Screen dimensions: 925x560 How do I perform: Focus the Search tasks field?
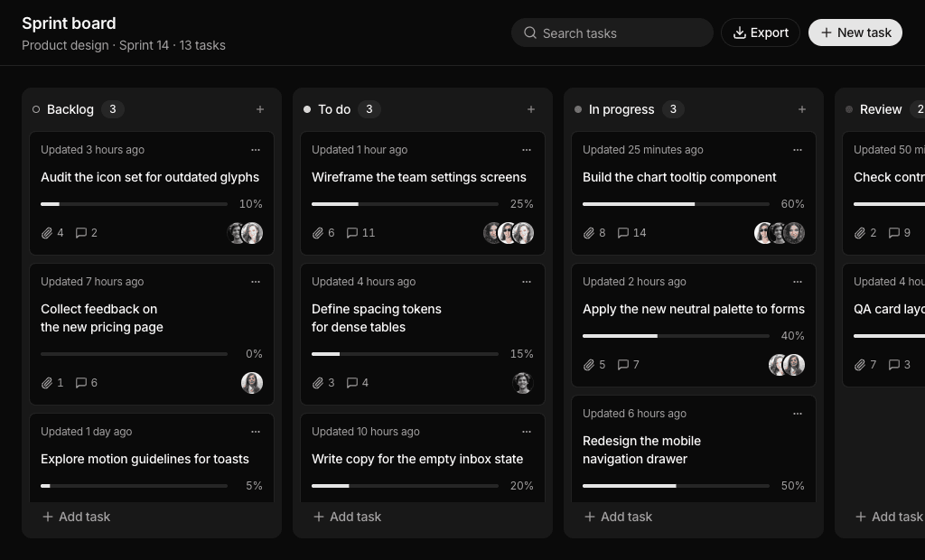pyautogui.click(x=612, y=33)
